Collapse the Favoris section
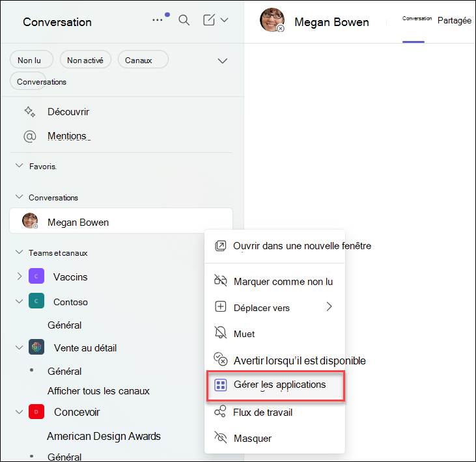 coord(19,166)
